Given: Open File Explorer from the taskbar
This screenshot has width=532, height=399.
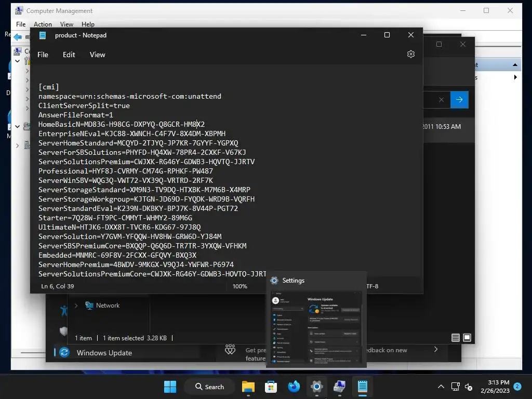Looking at the screenshot, I should point(248,387).
